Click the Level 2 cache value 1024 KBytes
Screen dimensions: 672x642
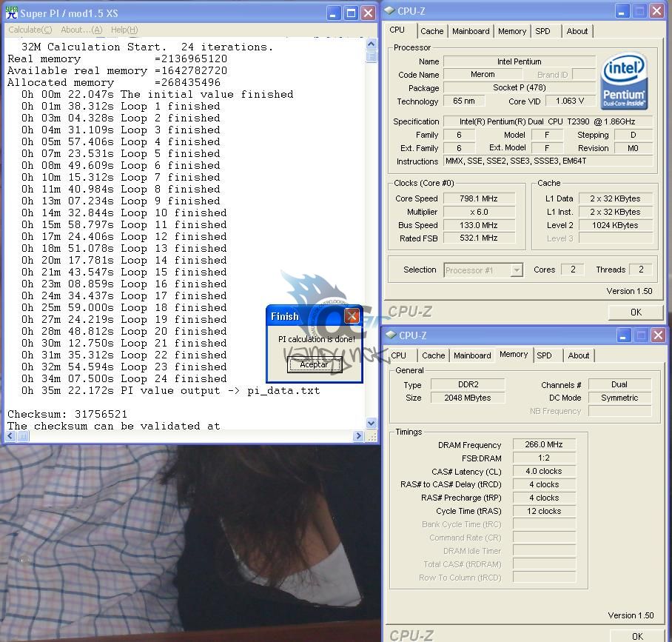click(615, 225)
